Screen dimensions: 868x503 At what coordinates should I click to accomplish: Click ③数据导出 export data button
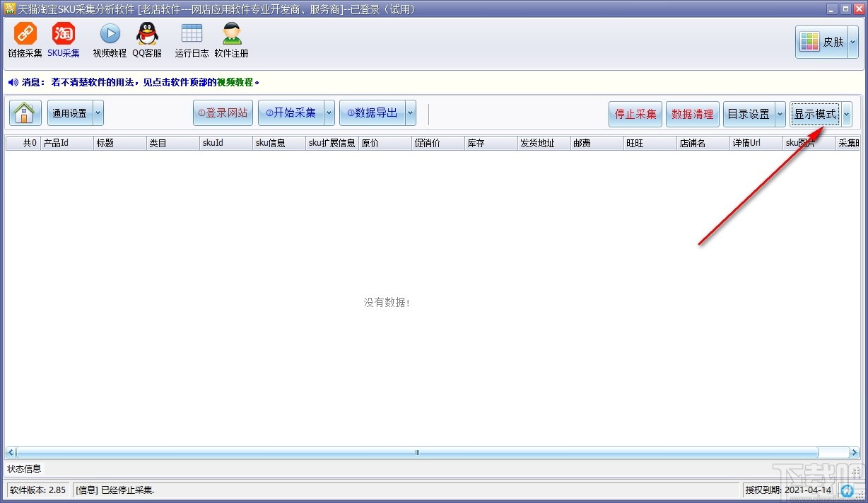[373, 113]
